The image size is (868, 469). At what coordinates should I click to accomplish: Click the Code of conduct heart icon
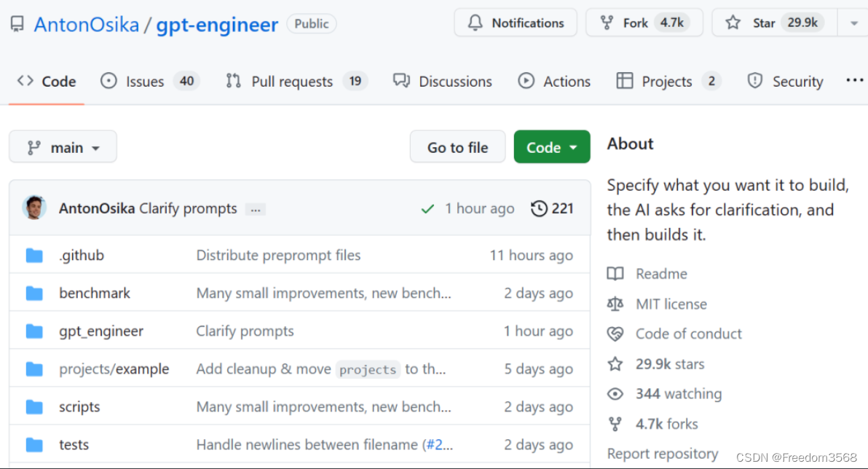[x=615, y=334]
